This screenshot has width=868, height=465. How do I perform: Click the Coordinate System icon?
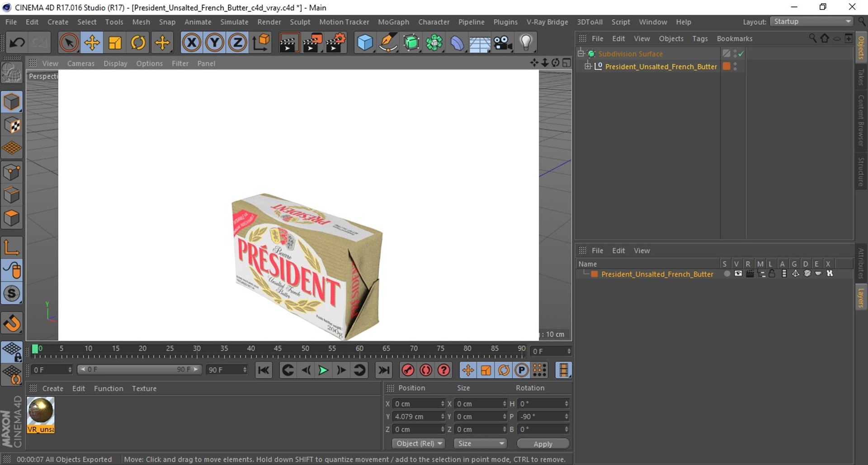261,43
